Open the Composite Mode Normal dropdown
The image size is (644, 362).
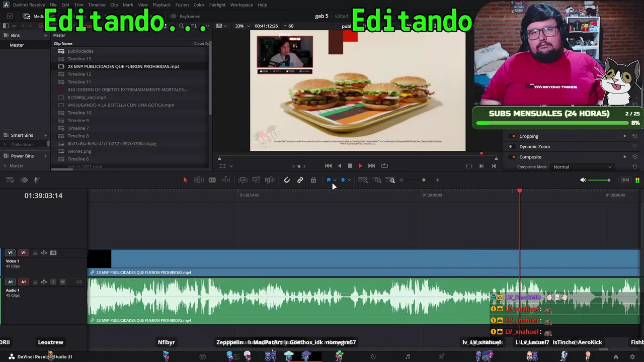tap(583, 167)
